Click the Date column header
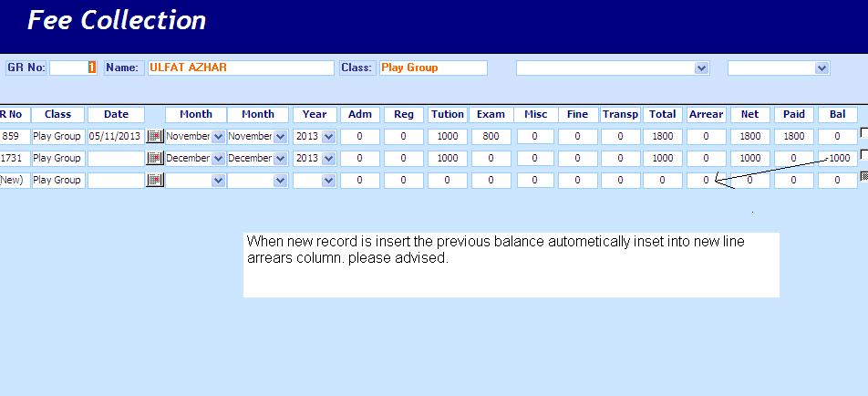This screenshot has height=396, width=868. [x=116, y=115]
